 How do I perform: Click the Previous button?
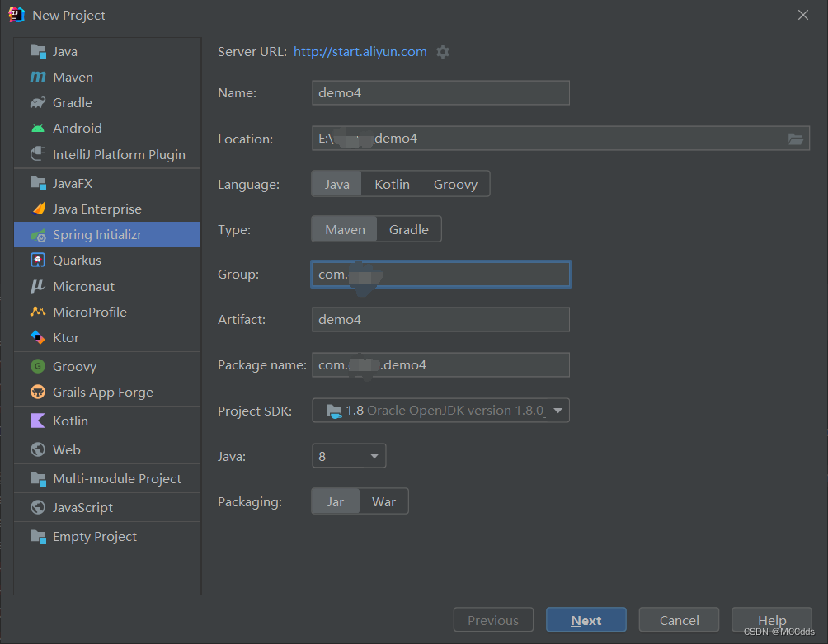[493, 620]
